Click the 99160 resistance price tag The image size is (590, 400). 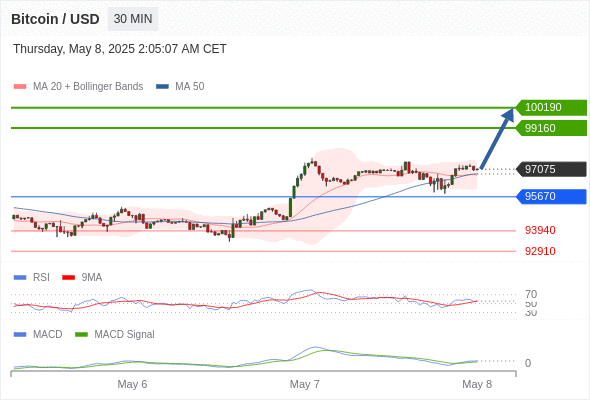551,128
